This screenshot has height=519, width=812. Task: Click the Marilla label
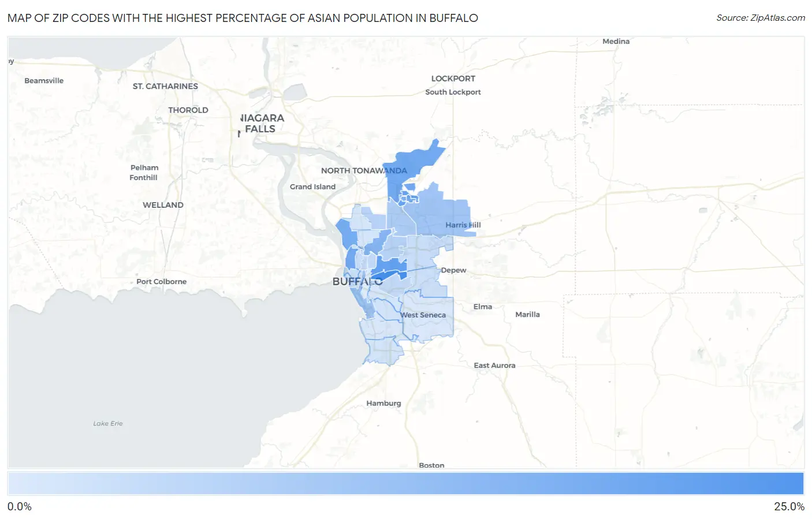[527, 315]
